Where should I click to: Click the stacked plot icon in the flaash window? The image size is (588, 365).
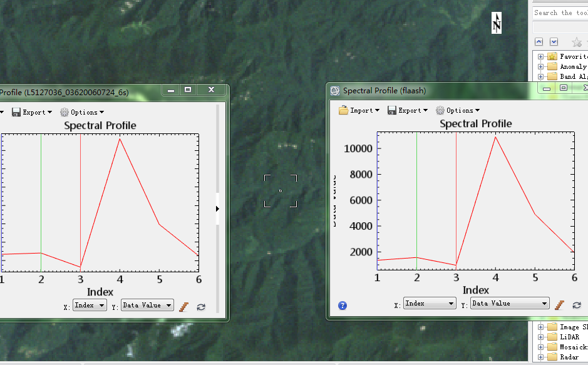tap(559, 305)
